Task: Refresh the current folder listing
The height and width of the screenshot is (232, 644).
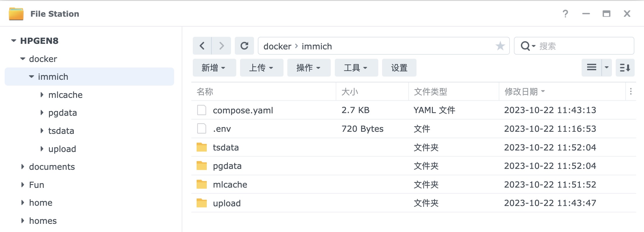Action: [x=244, y=46]
